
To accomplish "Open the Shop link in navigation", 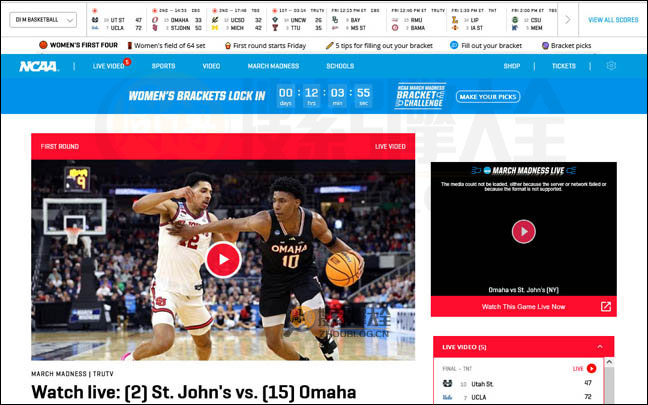I will (512, 66).
